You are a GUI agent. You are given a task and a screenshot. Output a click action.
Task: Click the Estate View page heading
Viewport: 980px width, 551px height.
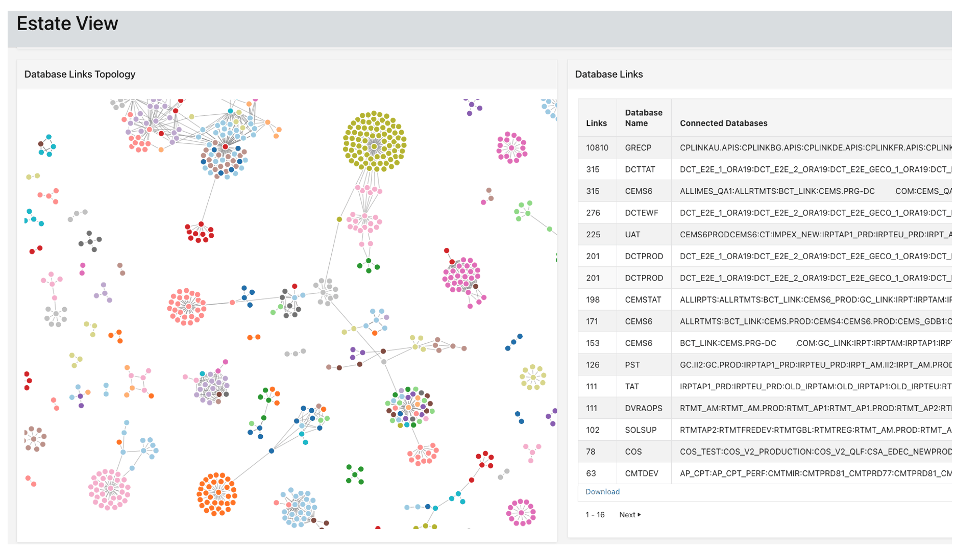[x=67, y=23]
